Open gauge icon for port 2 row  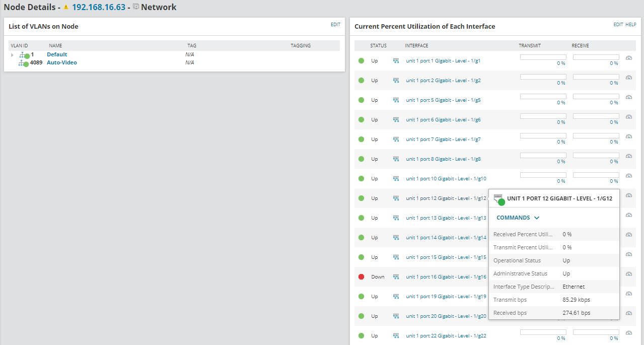(628, 78)
